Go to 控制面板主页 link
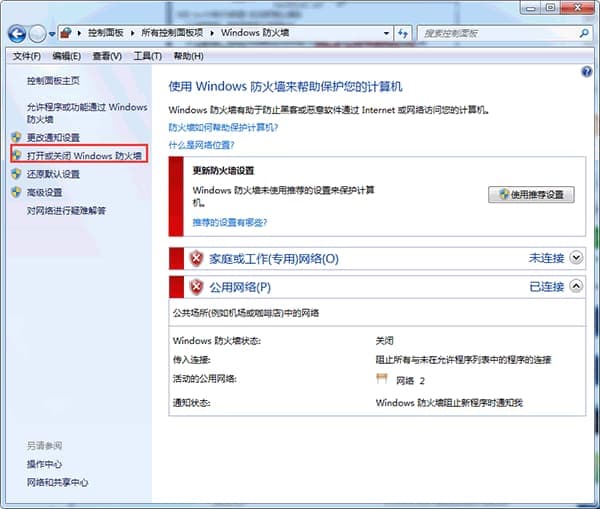600x509 pixels. pos(53,81)
